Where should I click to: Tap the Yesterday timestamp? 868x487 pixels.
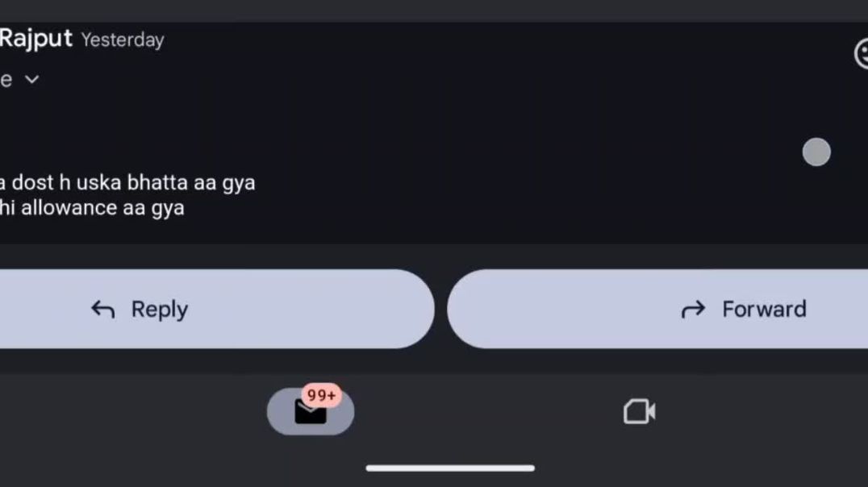pos(123,40)
